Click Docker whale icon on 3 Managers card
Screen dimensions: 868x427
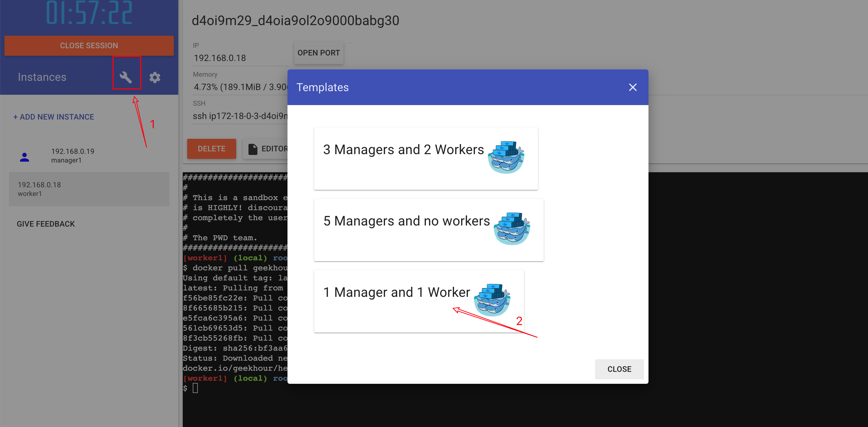click(506, 157)
